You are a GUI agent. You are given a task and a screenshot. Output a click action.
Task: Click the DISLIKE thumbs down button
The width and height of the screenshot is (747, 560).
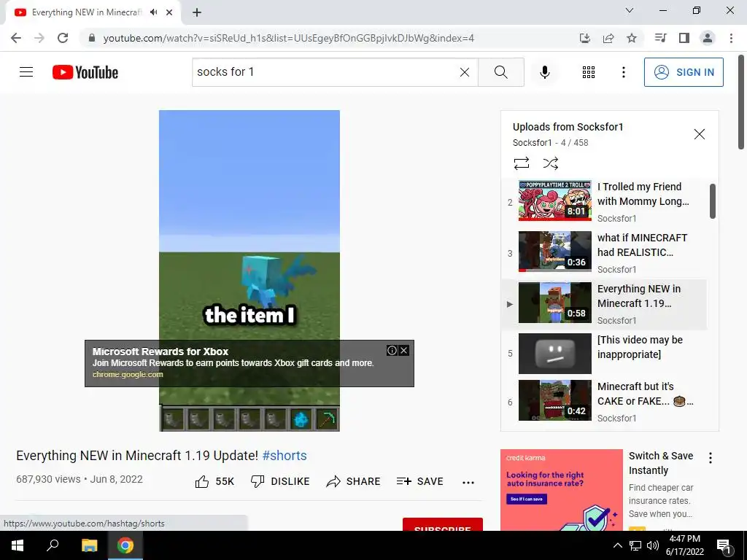coord(280,481)
